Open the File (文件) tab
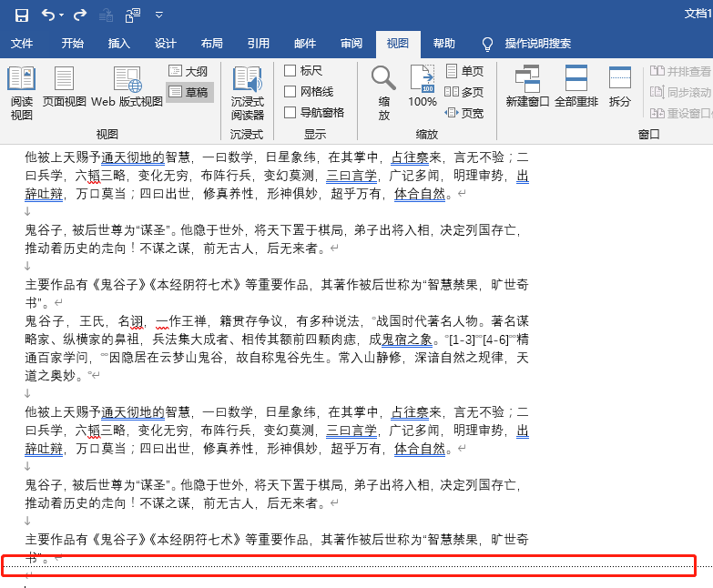This screenshot has height=588, width=713. pos(22,44)
